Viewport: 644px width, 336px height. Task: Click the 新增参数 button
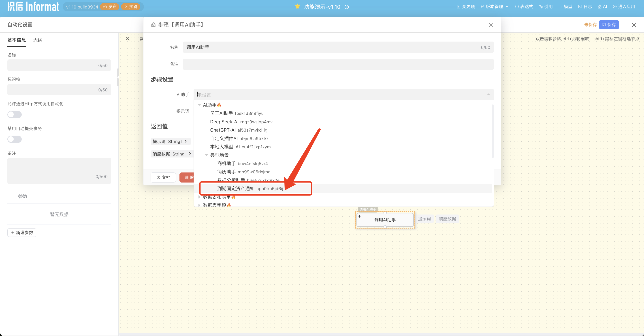click(x=22, y=232)
